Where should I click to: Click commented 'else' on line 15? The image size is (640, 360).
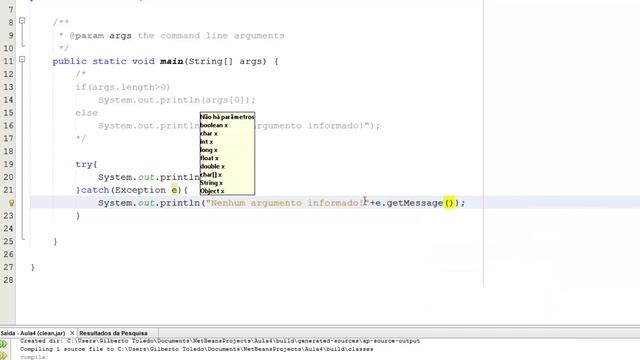pos(87,113)
